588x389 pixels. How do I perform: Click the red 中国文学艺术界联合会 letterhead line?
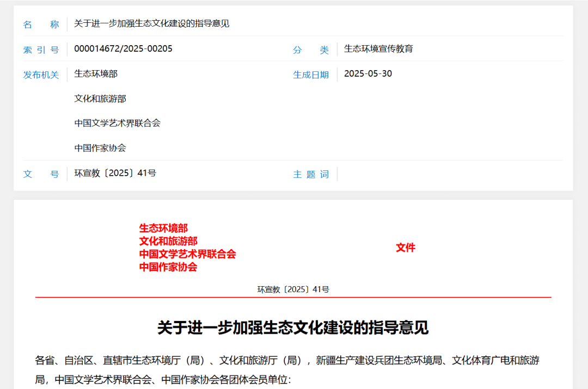point(187,254)
